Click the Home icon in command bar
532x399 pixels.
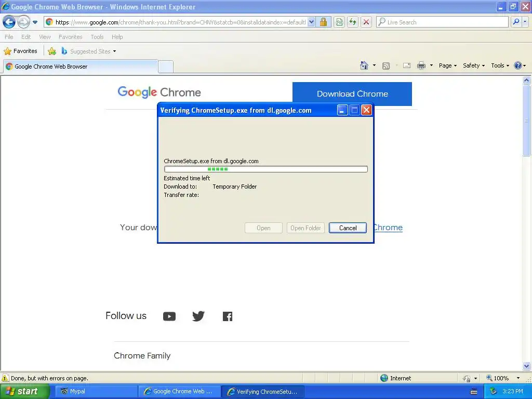click(364, 65)
